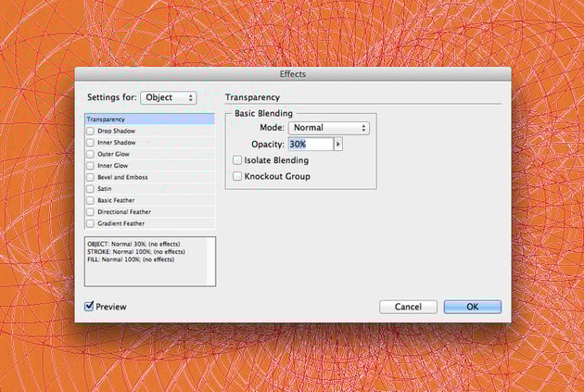The width and height of the screenshot is (584, 392).
Task: Select the Transparency item in effects list
Action: tap(150, 120)
